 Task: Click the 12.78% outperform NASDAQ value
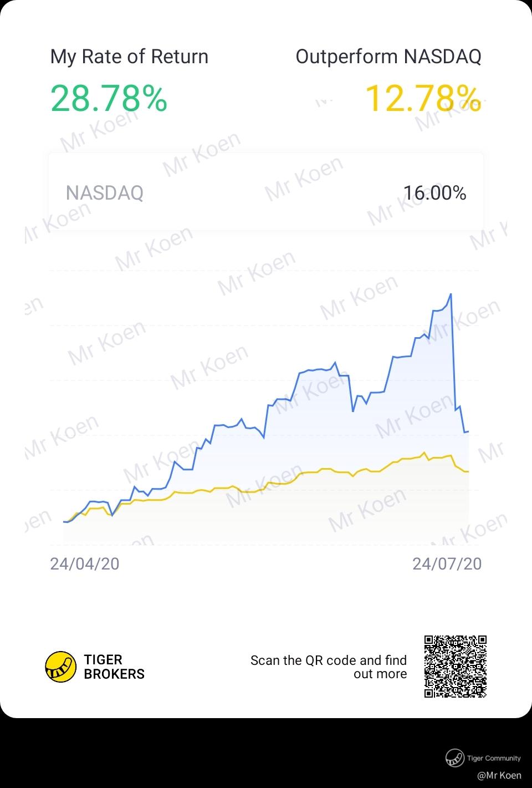point(423,98)
